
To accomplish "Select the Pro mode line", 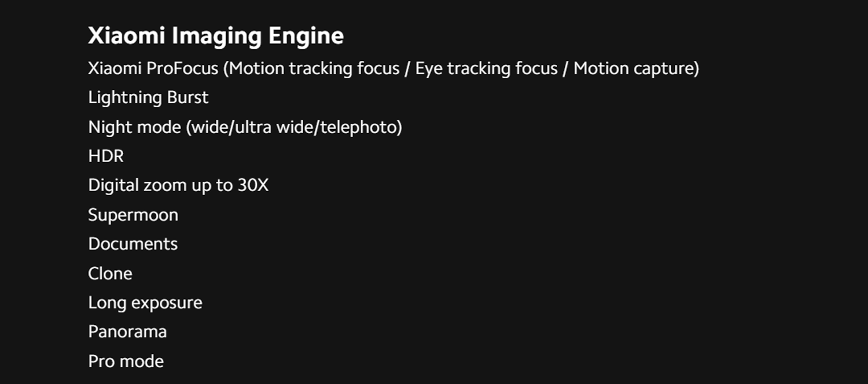I will point(126,361).
